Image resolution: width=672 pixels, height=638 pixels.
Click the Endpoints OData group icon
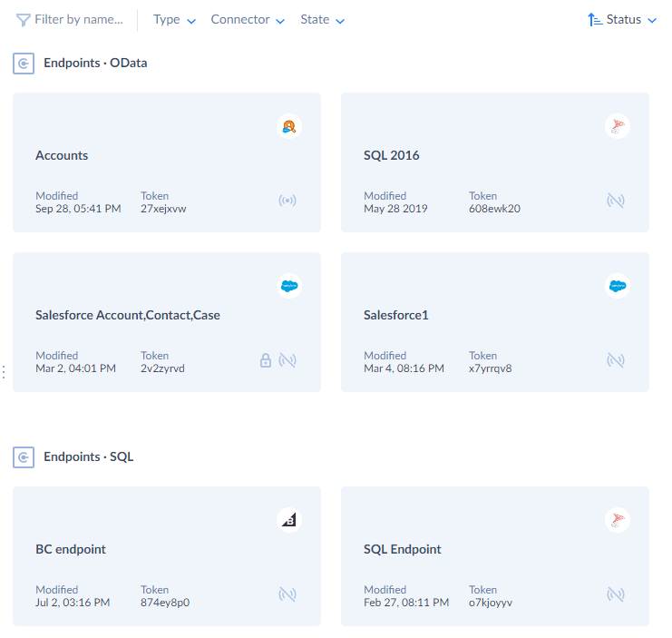[x=24, y=64]
